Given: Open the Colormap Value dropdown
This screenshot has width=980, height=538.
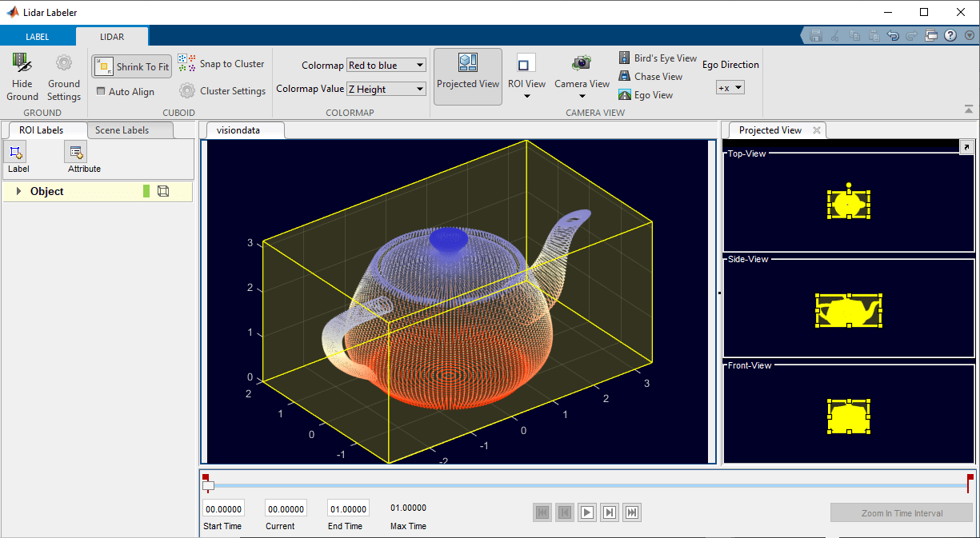Looking at the screenshot, I should point(386,89).
